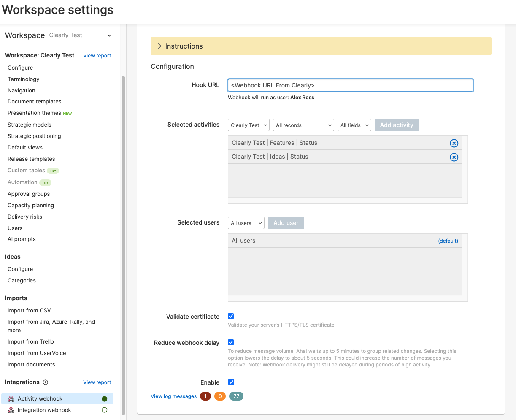Open Approval groups settings
The height and width of the screenshot is (420, 516).
[29, 194]
